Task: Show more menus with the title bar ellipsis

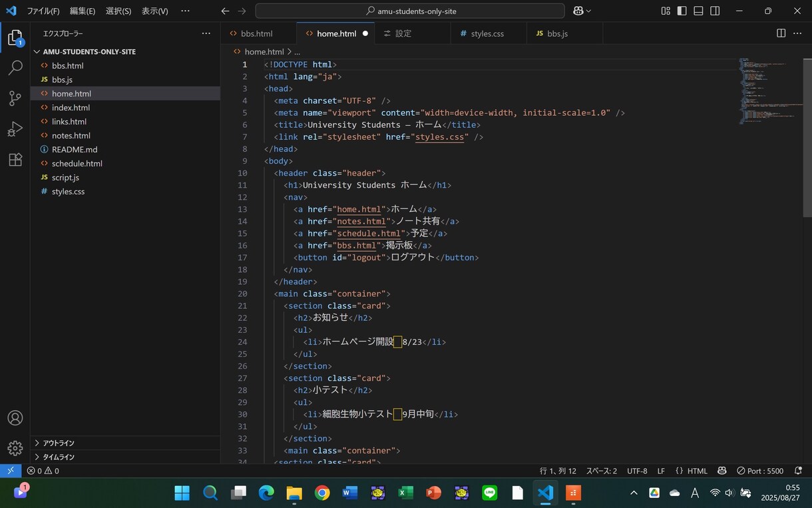Action: click(x=185, y=11)
